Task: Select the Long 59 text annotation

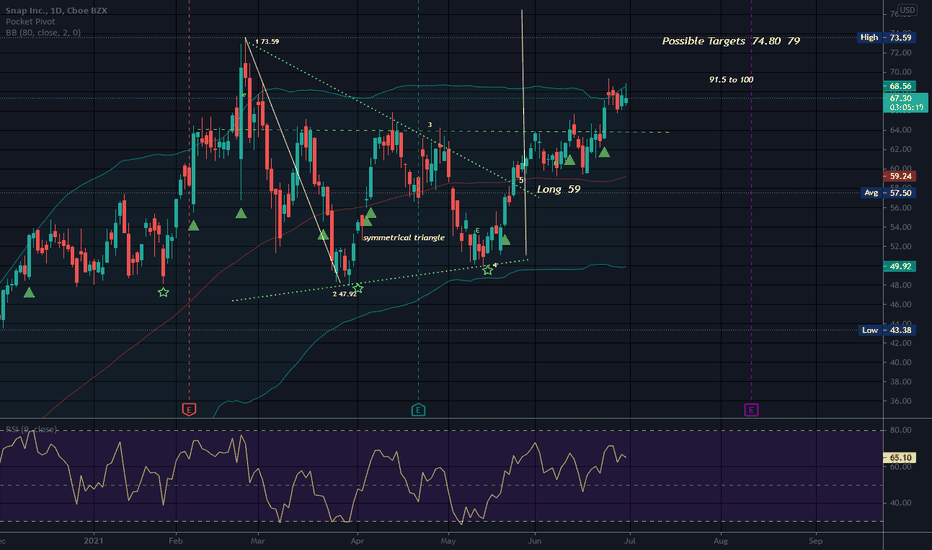Action: pos(559,189)
